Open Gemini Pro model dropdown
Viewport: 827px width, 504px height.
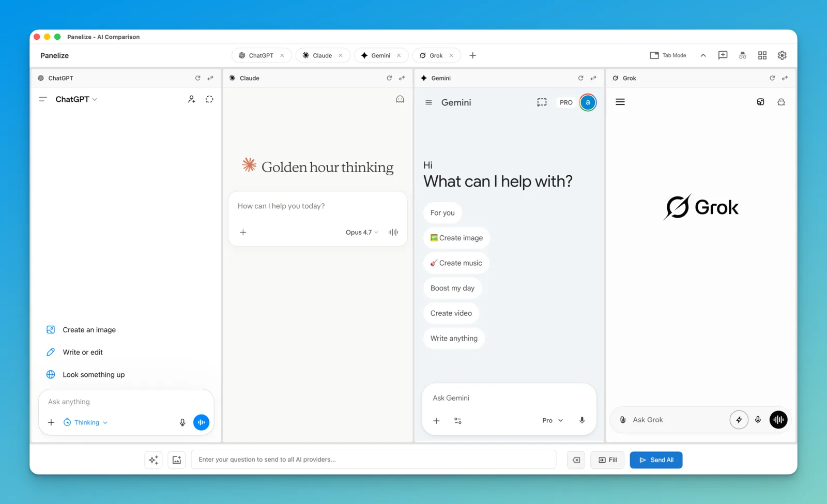click(x=553, y=420)
